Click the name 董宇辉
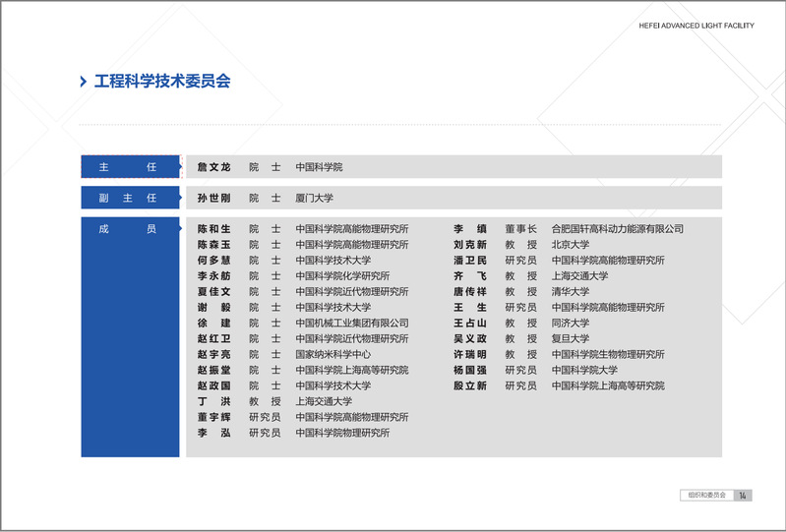The width and height of the screenshot is (786, 532). click(214, 417)
